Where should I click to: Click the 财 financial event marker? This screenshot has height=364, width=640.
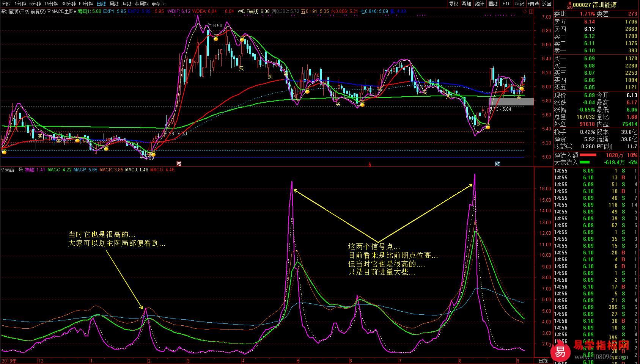click(x=497, y=164)
